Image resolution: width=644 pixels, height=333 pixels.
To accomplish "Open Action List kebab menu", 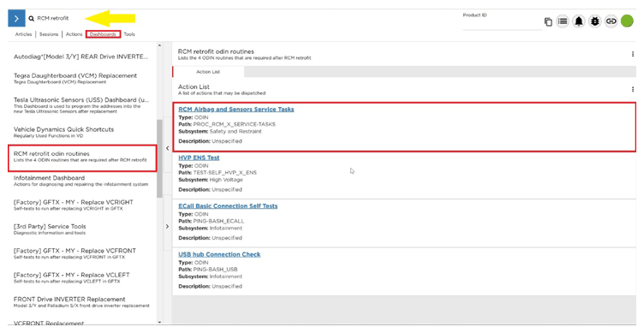I will click(x=633, y=89).
